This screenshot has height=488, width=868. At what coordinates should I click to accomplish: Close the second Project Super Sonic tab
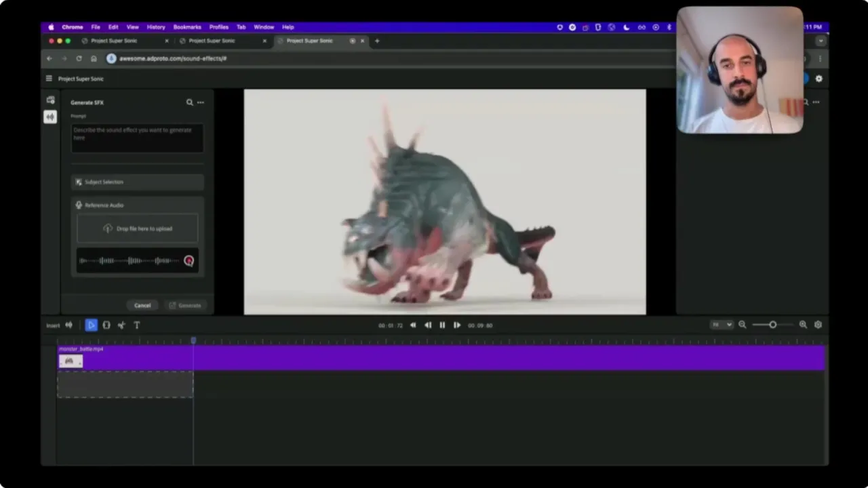264,41
